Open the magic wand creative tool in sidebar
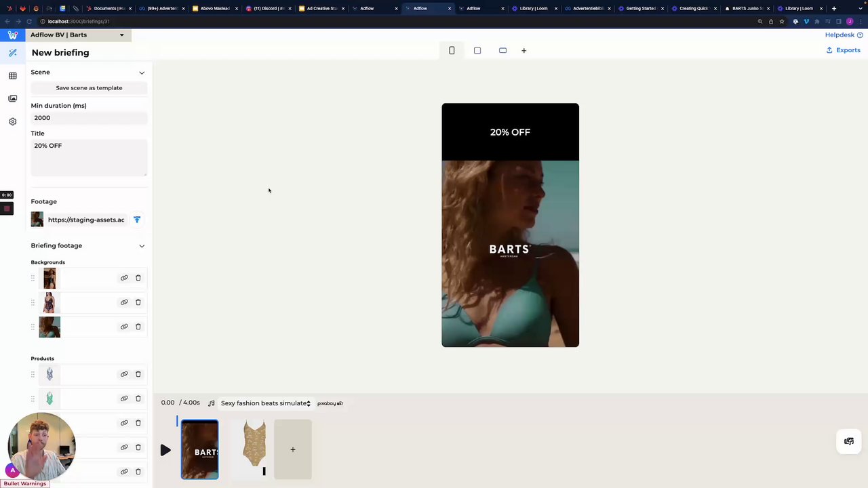The width and height of the screenshot is (868, 488). pyautogui.click(x=13, y=53)
